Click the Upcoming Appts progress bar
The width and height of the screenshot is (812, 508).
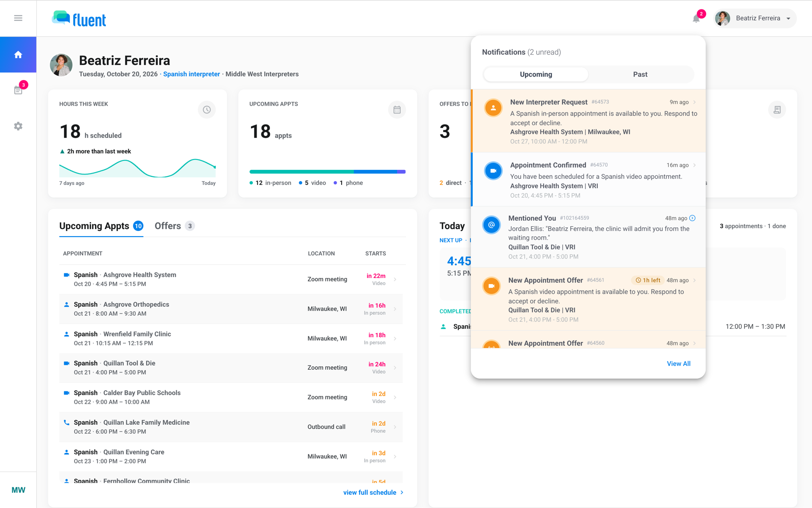tap(328, 172)
